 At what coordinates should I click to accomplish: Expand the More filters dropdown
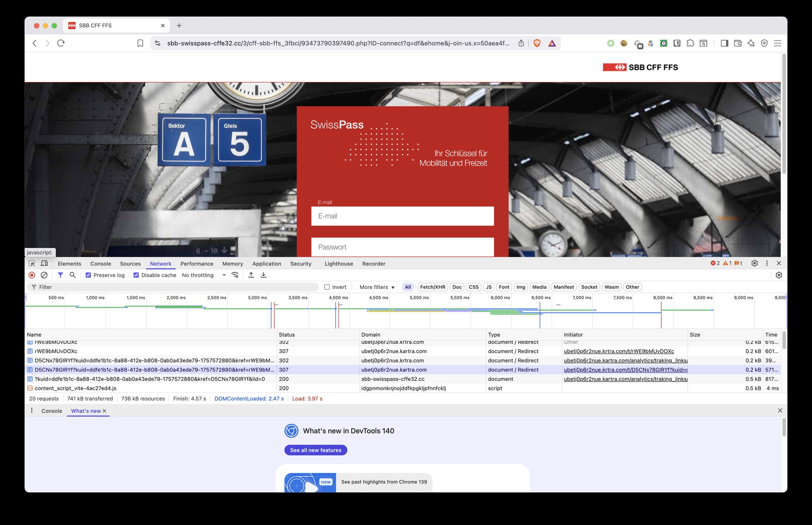click(377, 287)
